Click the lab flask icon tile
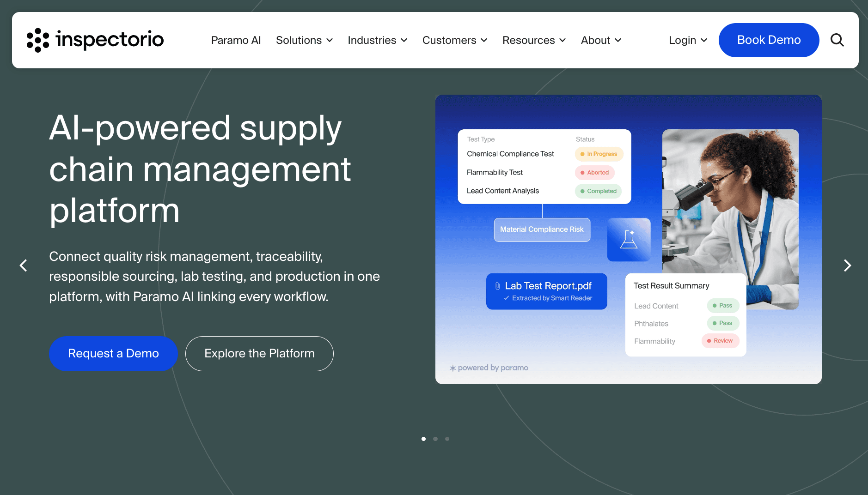Image resolution: width=868 pixels, height=495 pixels. coord(629,240)
